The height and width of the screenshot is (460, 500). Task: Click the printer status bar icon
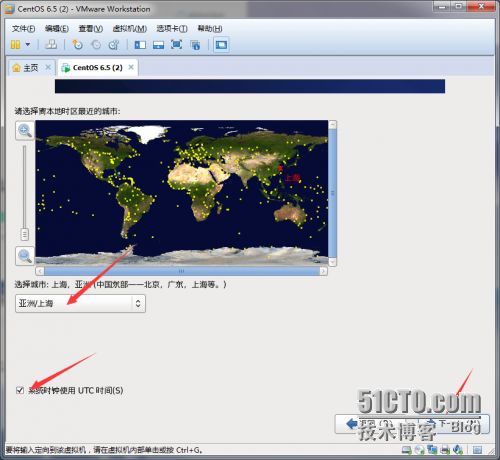point(445,450)
